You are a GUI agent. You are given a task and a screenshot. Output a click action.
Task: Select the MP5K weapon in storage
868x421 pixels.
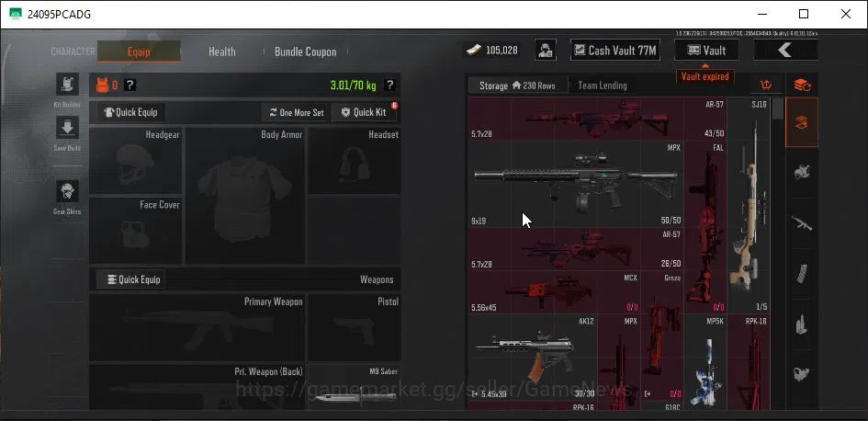705,362
